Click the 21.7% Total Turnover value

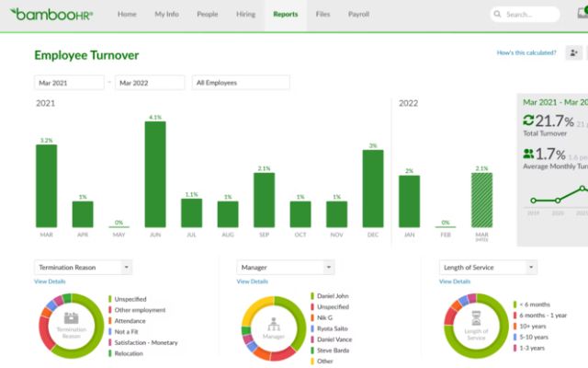pos(555,121)
